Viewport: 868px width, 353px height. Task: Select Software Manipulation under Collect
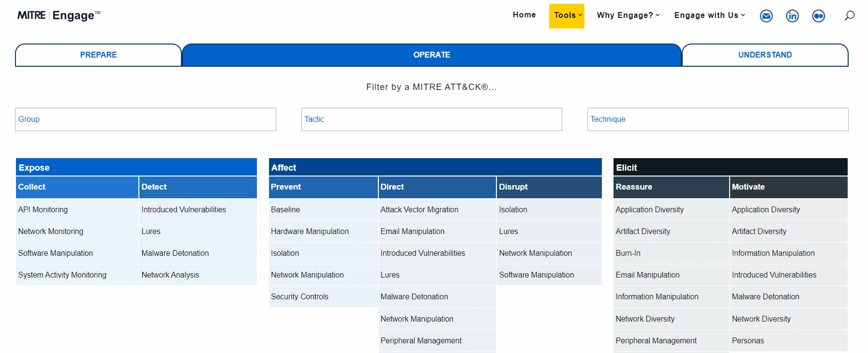click(56, 253)
